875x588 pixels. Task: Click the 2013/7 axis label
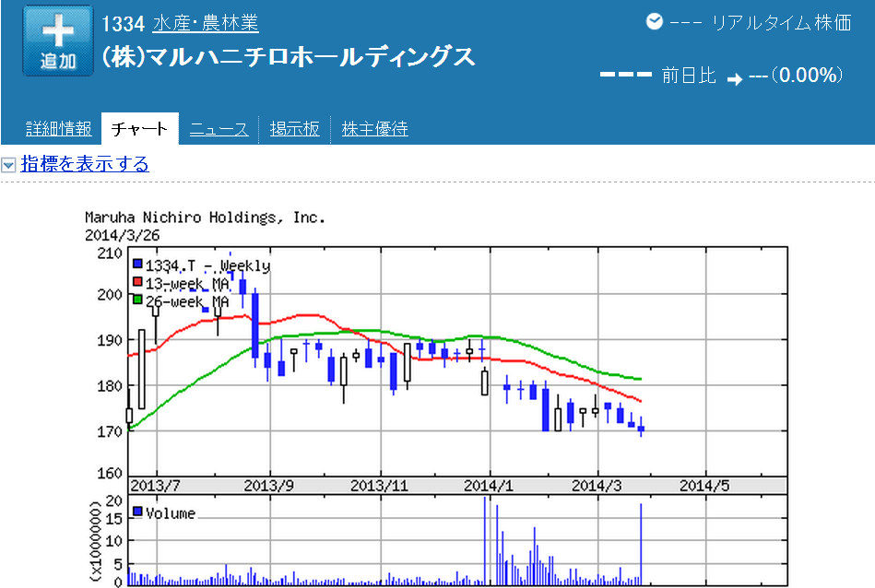(155, 486)
